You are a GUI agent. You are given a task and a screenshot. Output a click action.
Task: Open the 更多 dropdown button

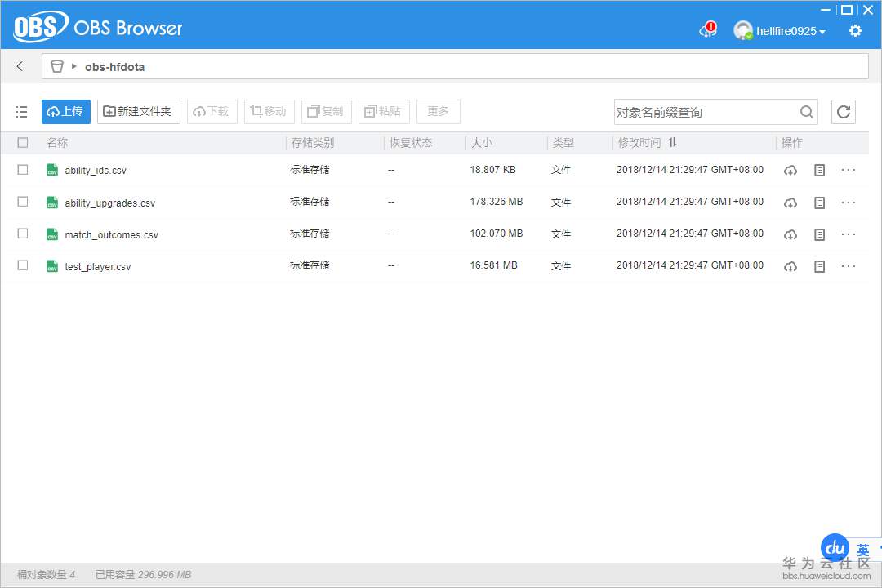coord(439,111)
